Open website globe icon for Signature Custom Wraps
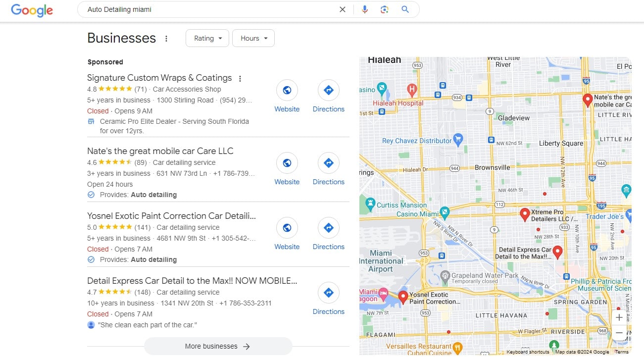644x359 pixels. (x=287, y=90)
